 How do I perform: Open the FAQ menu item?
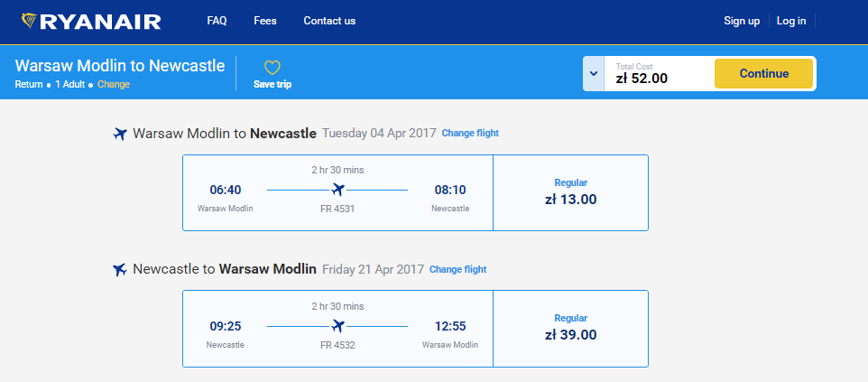point(217,21)
